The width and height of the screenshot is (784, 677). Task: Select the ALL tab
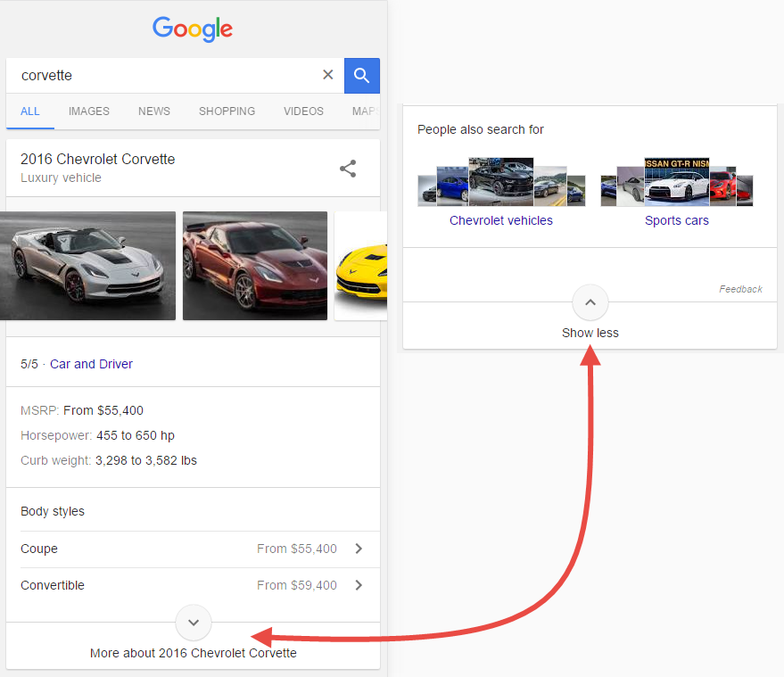click(30, 111)
